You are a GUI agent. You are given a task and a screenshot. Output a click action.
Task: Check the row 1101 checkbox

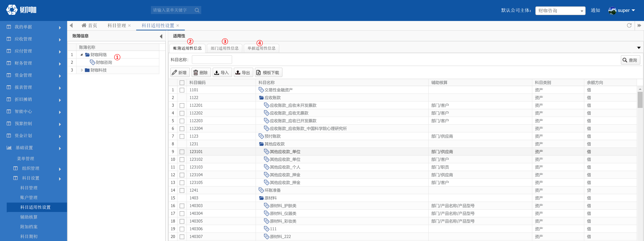point(182,90)
